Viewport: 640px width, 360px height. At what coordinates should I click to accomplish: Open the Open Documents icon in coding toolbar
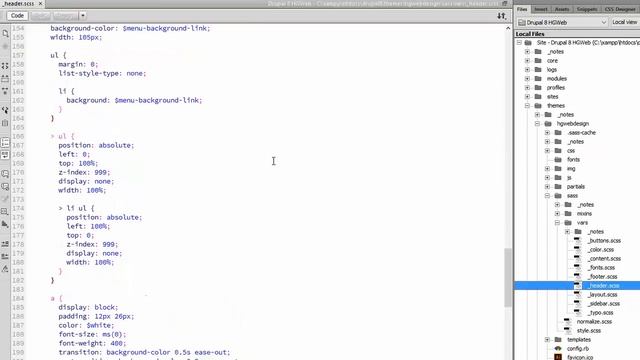coord(5,34)
